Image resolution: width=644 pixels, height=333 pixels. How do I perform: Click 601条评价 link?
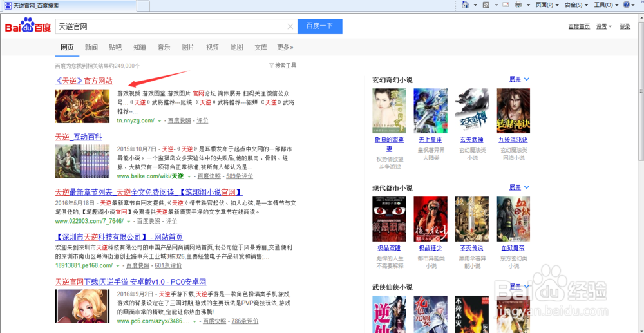[168, 265]
